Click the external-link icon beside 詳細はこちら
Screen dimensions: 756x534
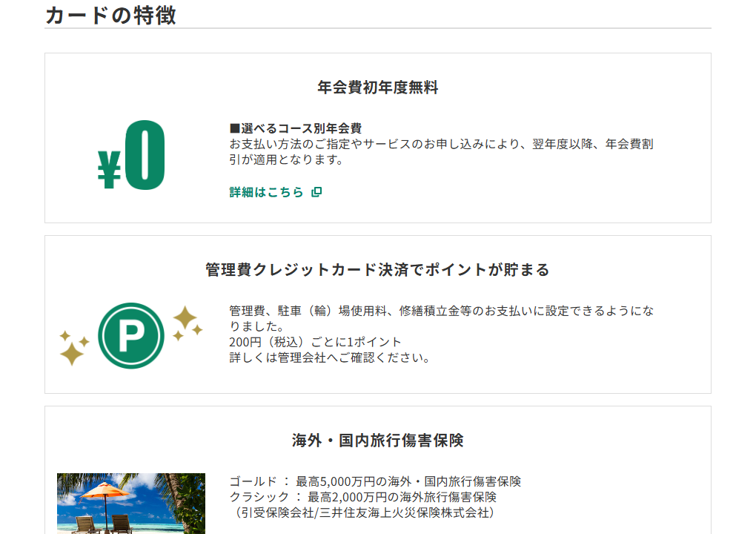316,192
